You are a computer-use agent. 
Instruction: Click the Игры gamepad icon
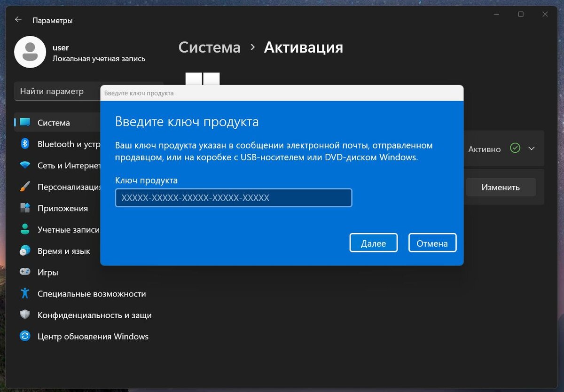tap(25, 272)
